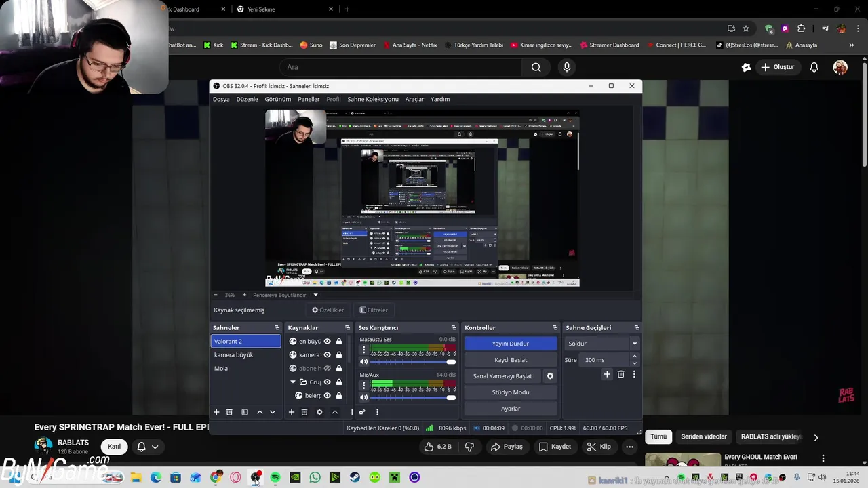Open scene filters icon in the Sahneler toolbar

244,412
